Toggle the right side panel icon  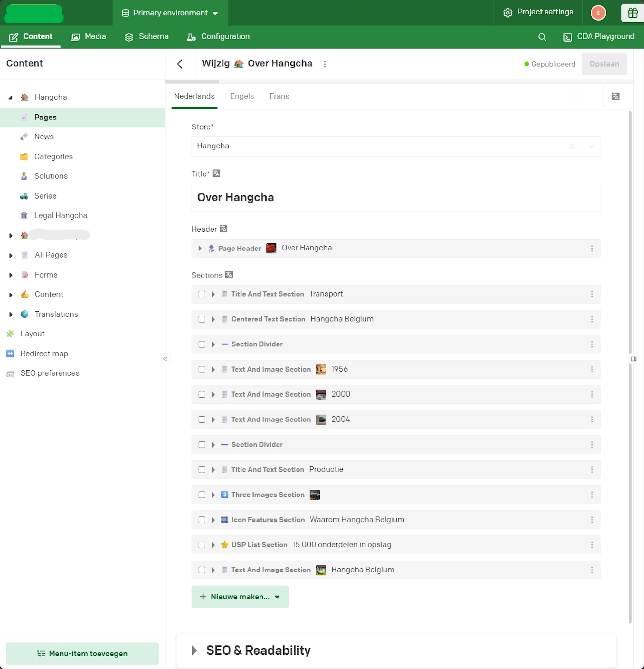[633, 359]
